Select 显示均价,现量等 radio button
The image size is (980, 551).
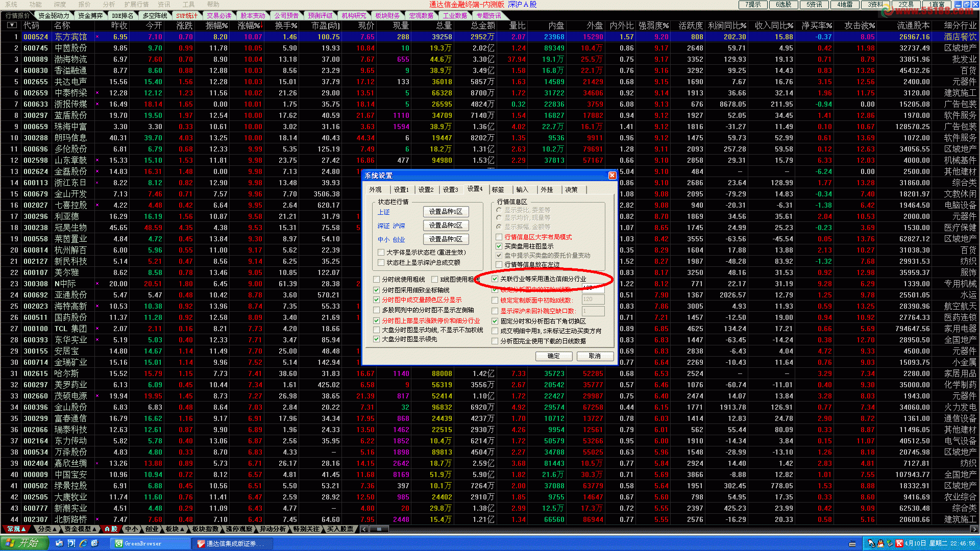(499, 218)
